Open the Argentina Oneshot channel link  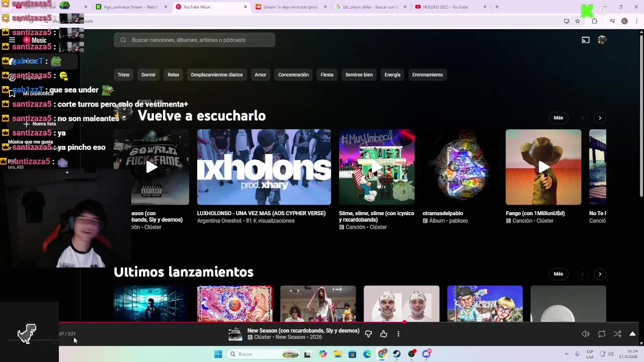tap(219, 221)
